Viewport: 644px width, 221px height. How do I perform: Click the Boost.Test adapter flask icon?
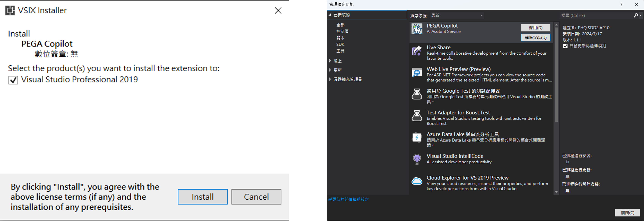point(417,116)
